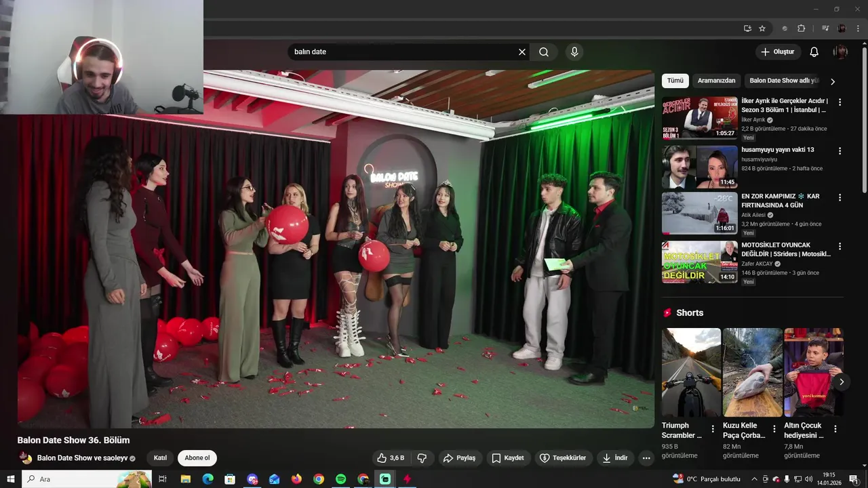
Task: Open Triumph Scrambler short thumbnail
Action: [691, 372]
